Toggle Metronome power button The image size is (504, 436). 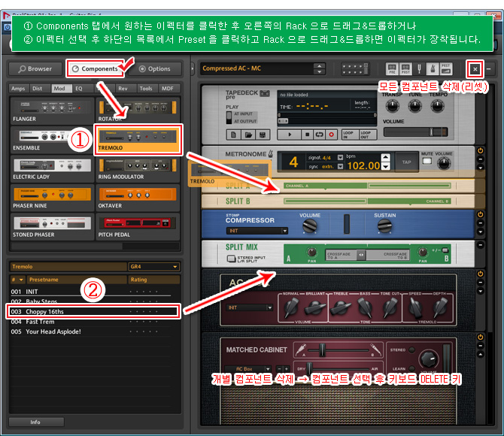click(x=480, y=150)
